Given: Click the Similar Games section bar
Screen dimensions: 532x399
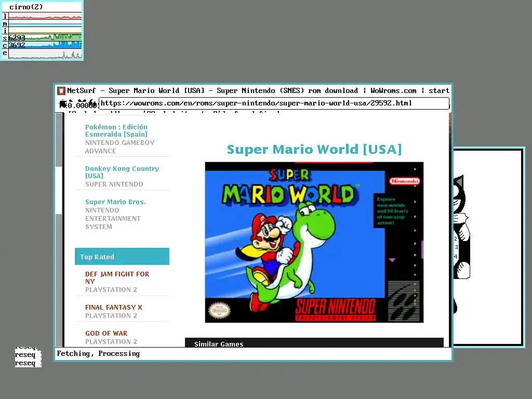Looking at the screenshot, I should point(314,343).
